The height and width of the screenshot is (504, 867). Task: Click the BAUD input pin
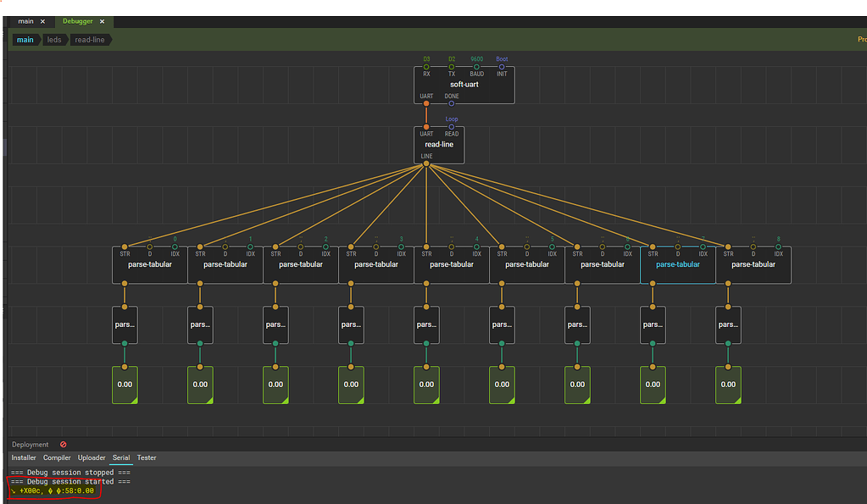pos(476,66)
